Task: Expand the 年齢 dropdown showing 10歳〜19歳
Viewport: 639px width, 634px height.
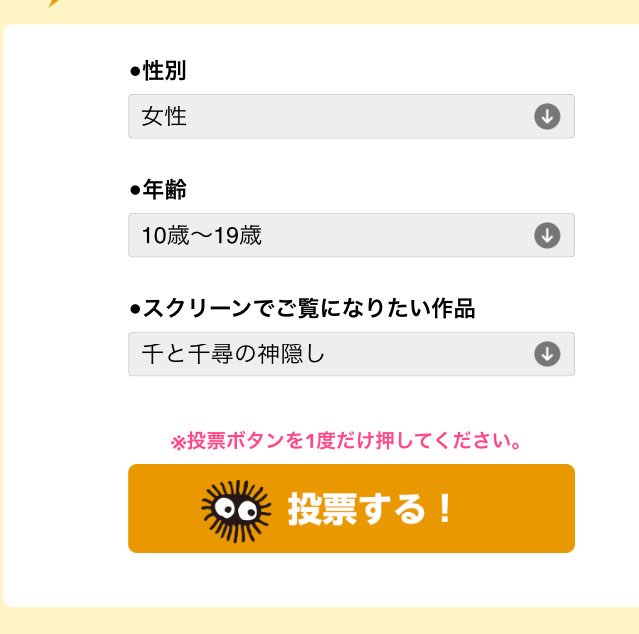Action: [350, 235]
